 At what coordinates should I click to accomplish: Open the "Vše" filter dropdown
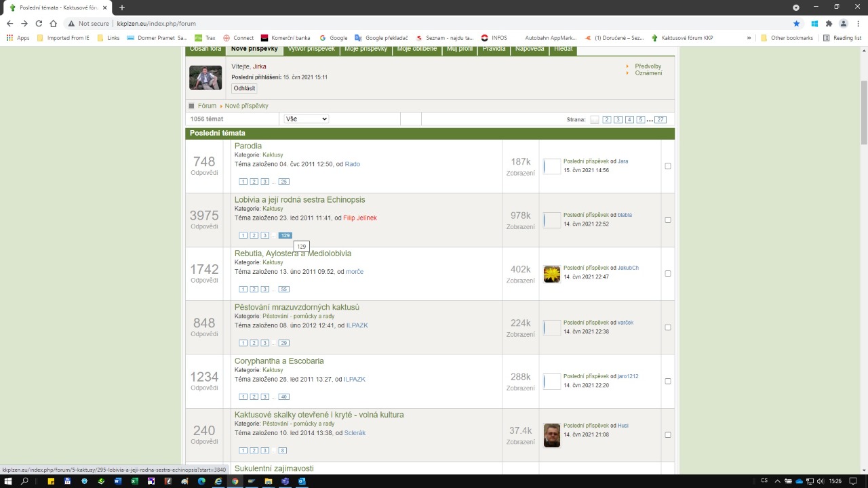[307, 119]
